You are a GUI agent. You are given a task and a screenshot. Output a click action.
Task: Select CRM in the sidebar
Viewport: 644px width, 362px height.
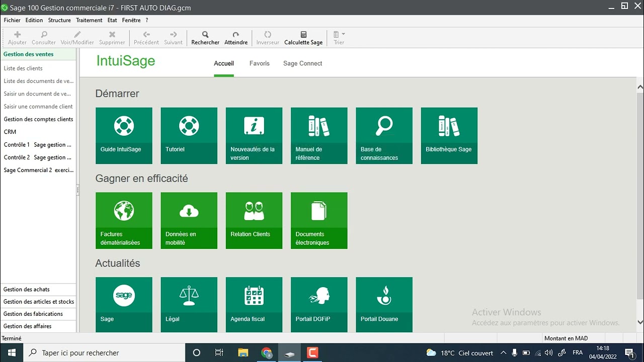[x=10, y=132]
